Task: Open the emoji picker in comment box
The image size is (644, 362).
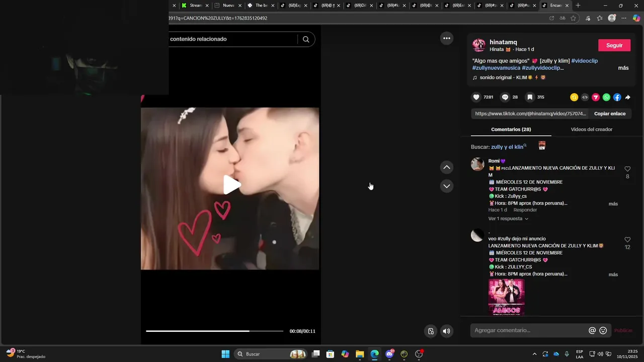Action: pyautogui.click(x=603, y=330)
